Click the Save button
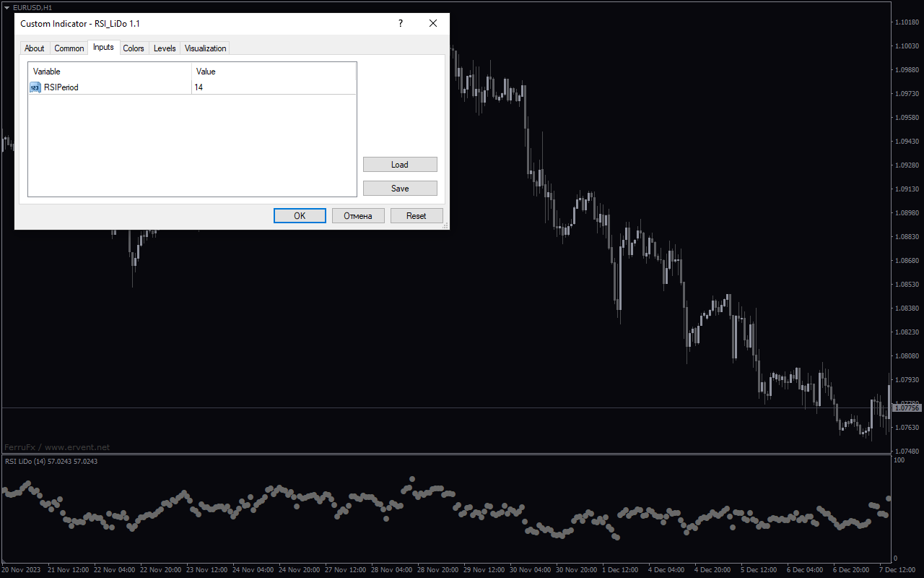This screenshot has width=924, height=578. tap(400, 189)
